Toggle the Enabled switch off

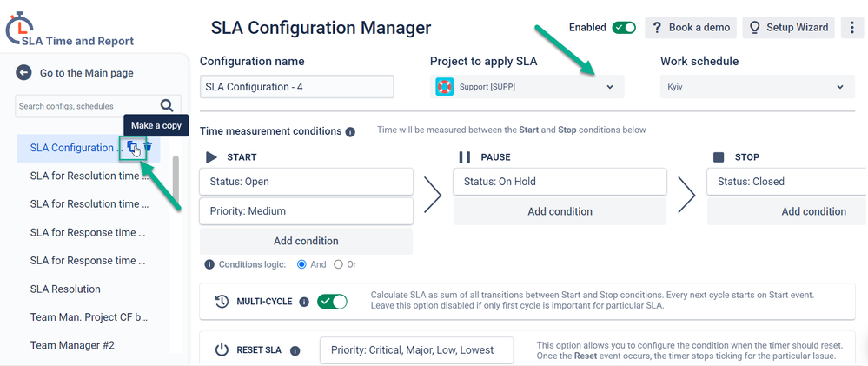(624, 27)
